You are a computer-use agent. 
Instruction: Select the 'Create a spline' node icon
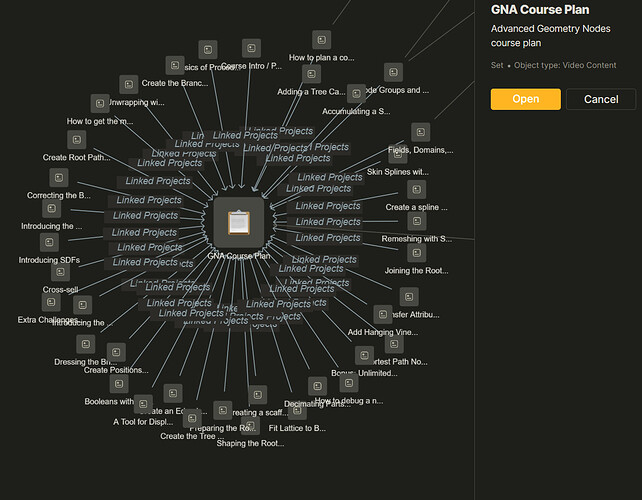(416, 190)
